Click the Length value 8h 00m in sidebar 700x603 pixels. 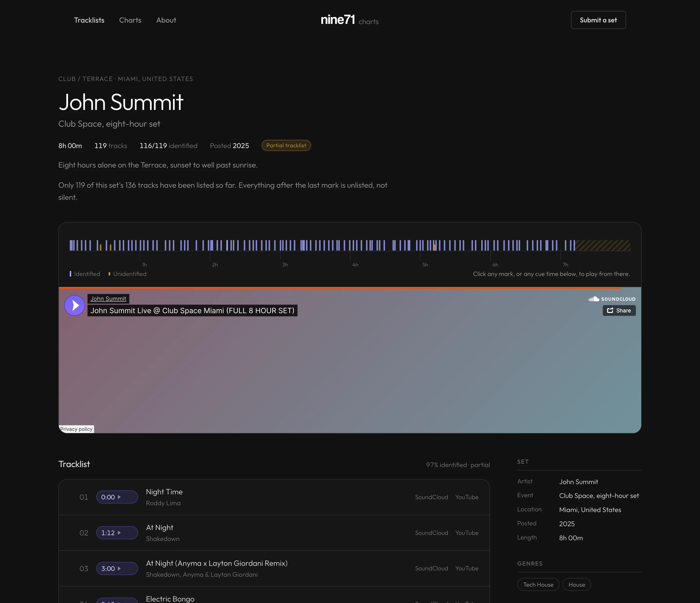point(571,538)
